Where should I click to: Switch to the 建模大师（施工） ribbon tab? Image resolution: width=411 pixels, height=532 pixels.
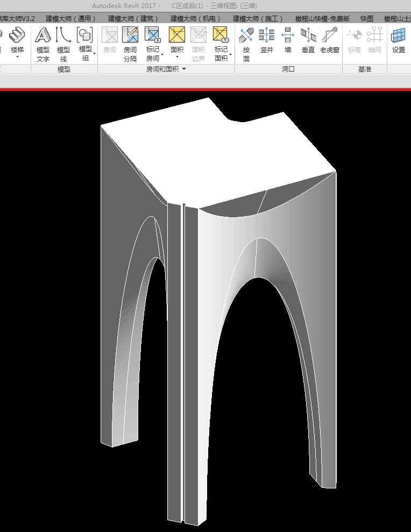click(x=258, y=19)
